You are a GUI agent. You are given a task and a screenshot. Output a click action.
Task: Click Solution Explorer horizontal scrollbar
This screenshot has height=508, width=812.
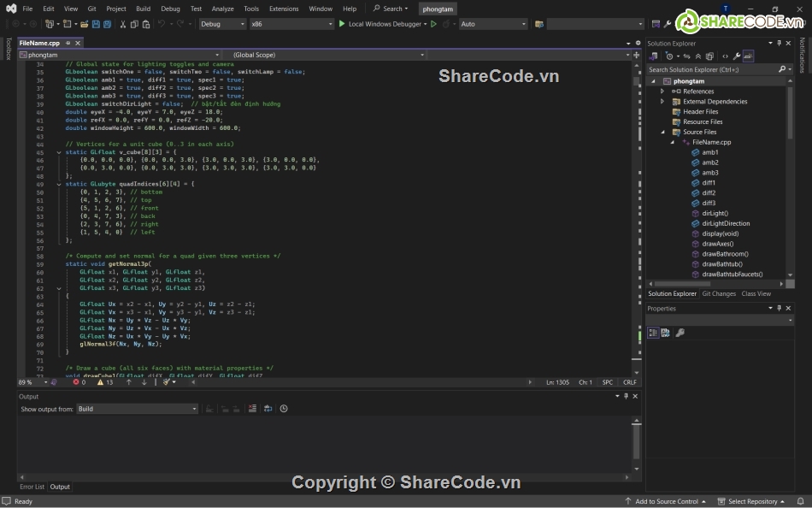point(716,284)
